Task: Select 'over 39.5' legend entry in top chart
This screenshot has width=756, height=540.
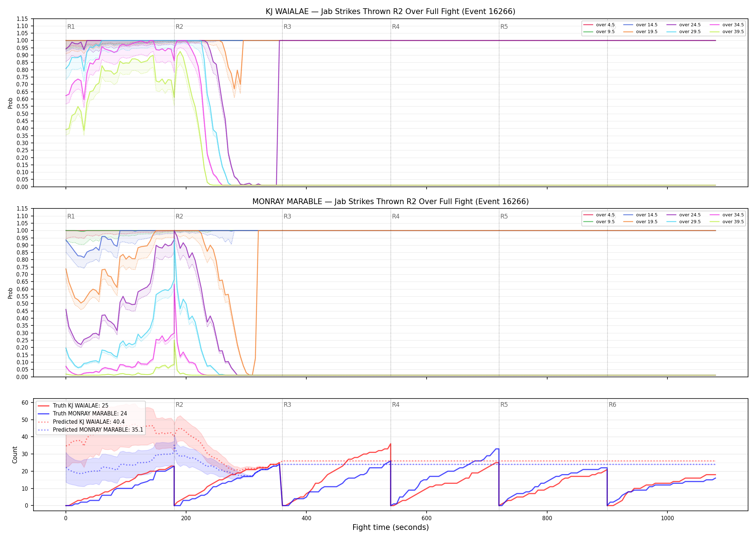Action: pos(726,32)
